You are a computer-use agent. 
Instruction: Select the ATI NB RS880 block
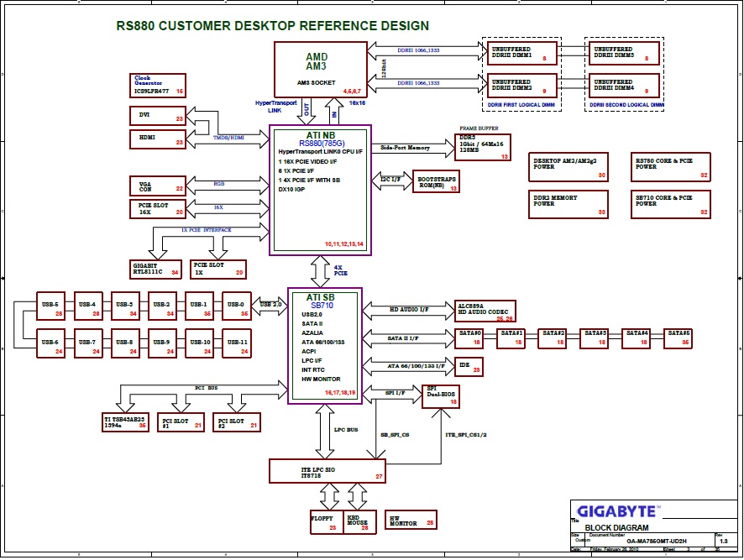point(318,191)
